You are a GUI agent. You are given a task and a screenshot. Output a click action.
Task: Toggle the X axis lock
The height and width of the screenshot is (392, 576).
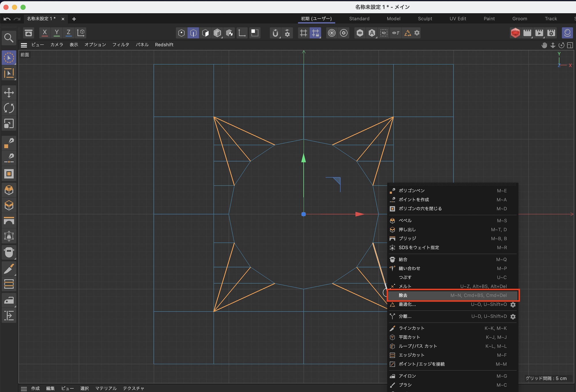click(x=45, y=33)
